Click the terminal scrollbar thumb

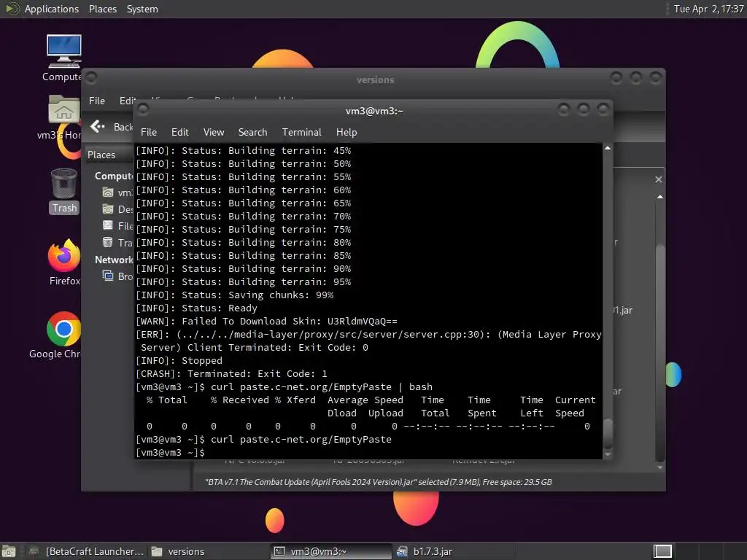608,433
